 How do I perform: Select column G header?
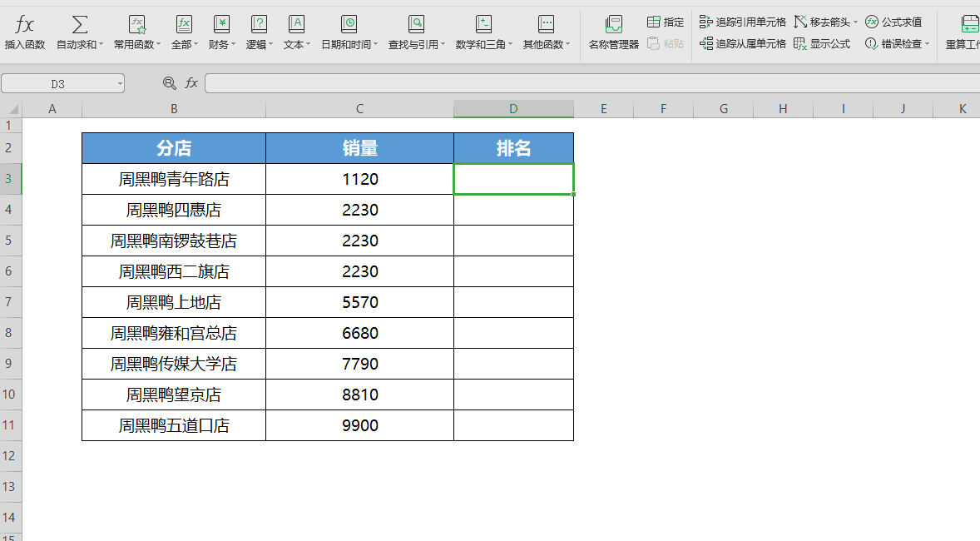click(723, 109)
